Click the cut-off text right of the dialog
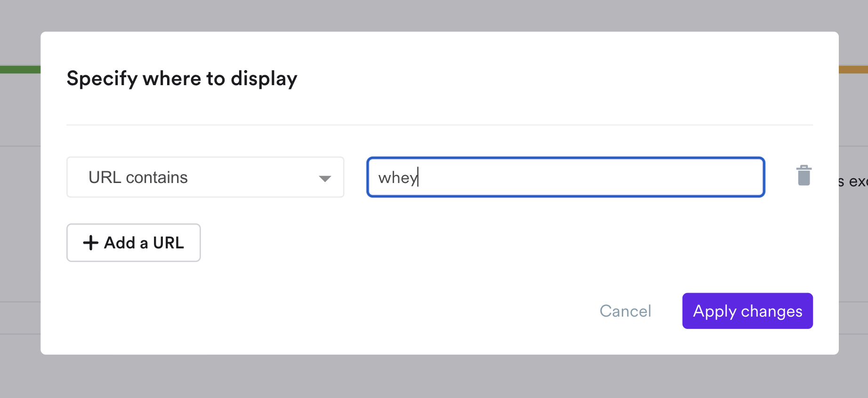This screenshot has width=868, height=398. pos(853,182)
